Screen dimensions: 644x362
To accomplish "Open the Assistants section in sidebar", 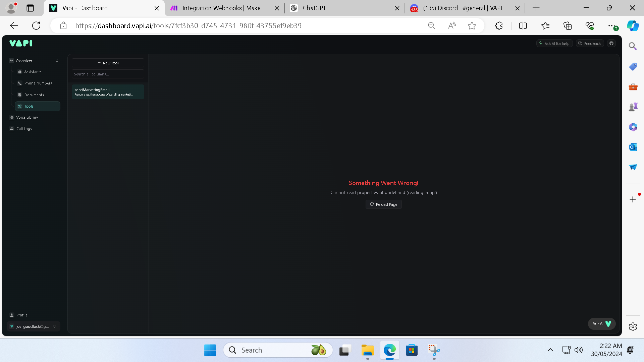I will (33, 72).
